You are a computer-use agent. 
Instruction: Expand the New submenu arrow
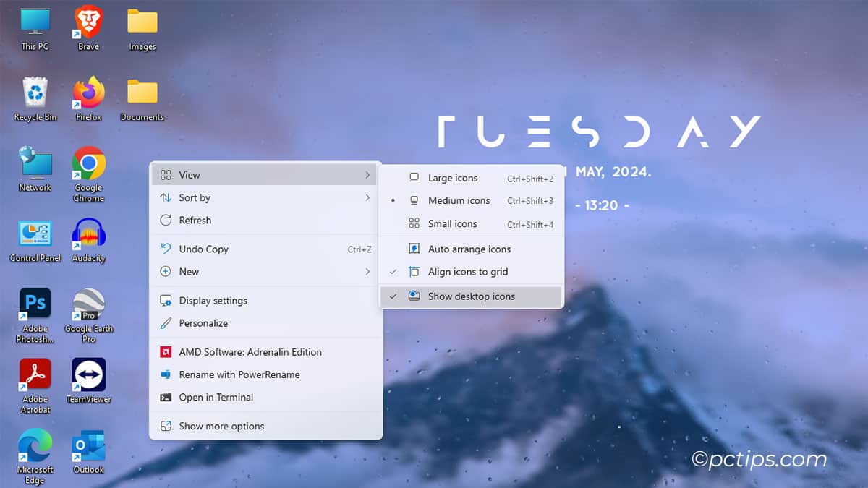(x=367, y=271)
